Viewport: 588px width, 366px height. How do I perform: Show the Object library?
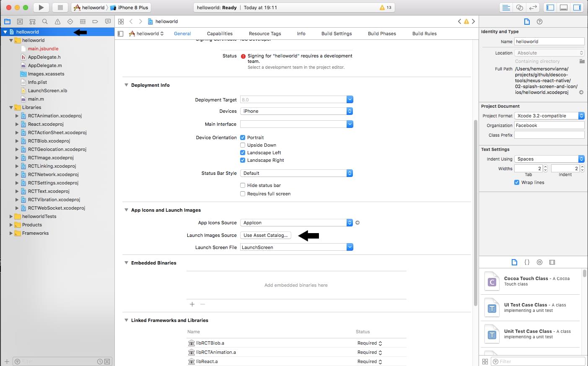click(x=539, y=262)
